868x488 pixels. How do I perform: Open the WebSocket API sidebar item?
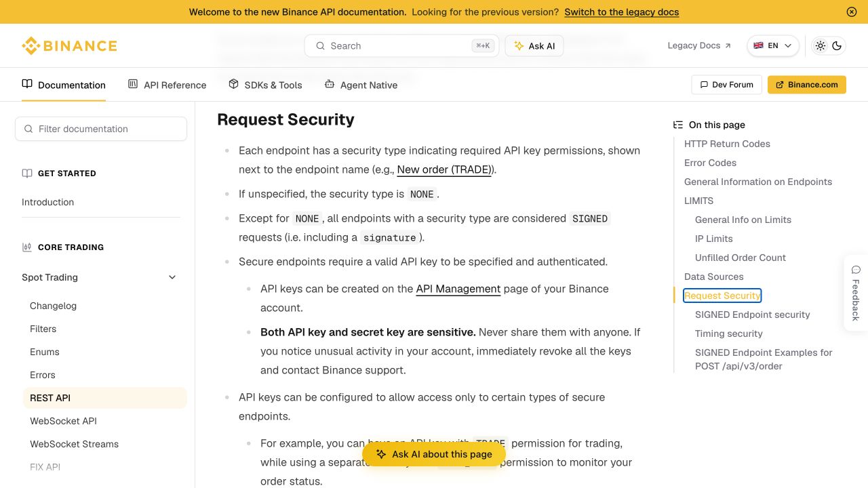63,421
